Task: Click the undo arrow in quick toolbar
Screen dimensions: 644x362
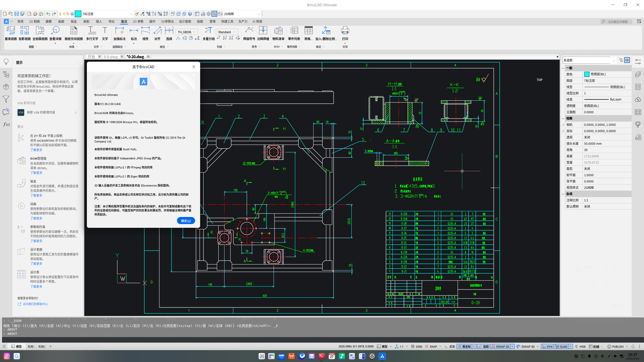Action: click(48, 14)
